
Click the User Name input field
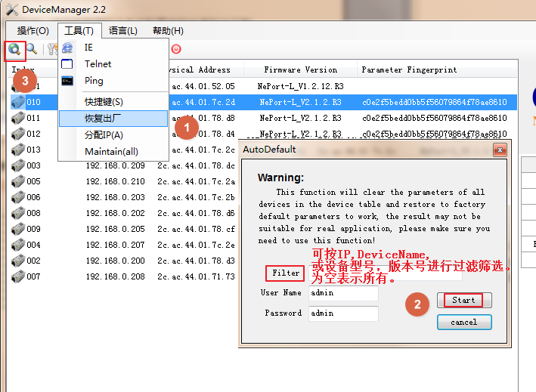point(343,293)
